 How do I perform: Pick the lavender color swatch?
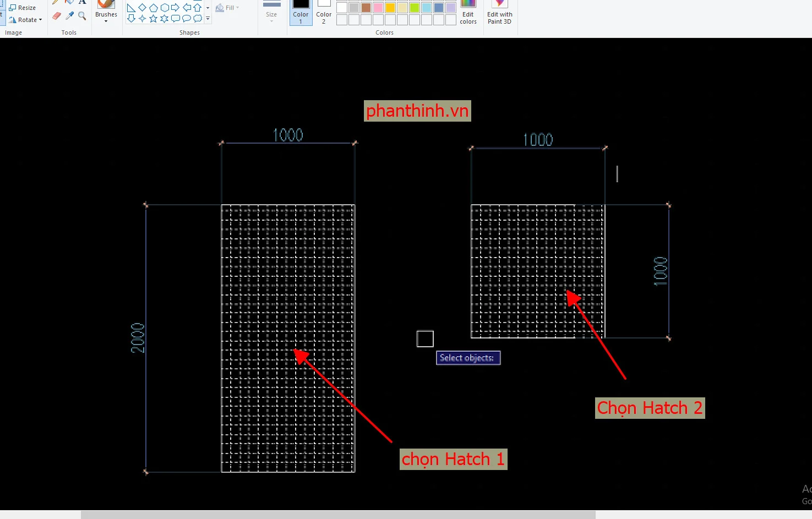pyautogui.click(x=451, y=8)
